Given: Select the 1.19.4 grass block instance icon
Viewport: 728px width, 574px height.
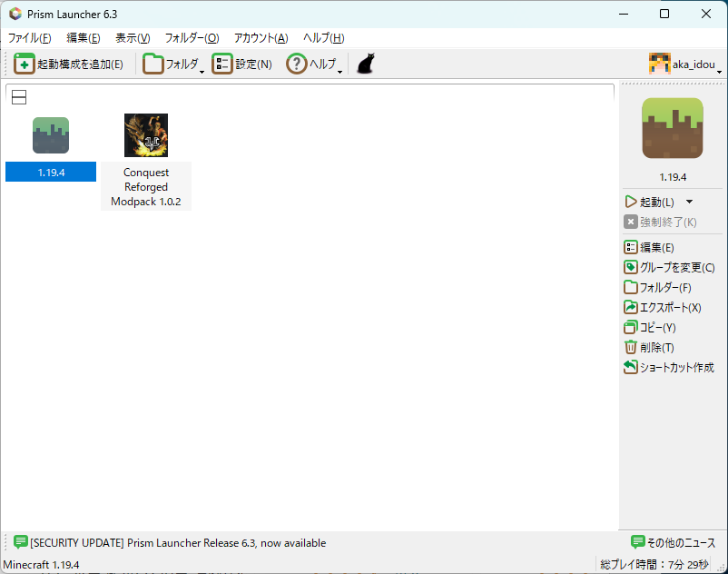Looking at the screenshot, I should tap(51, 135).
